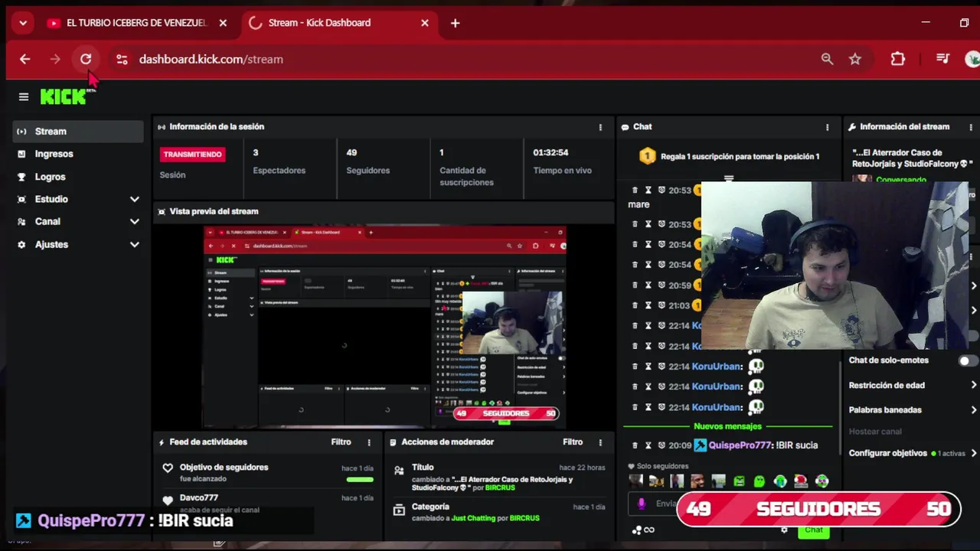Open Configurar objetivos settings arrow

973,453
